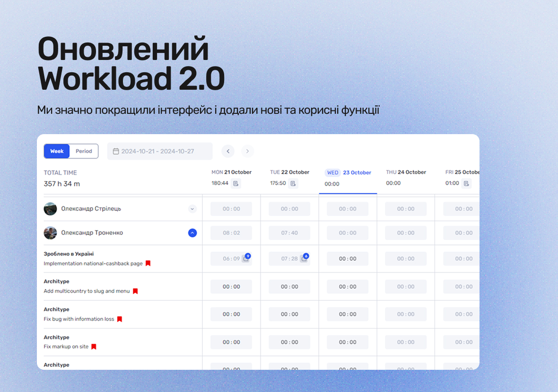The image size is (558, 392).
Task: Click the Зроблено в Україні project name
Action: click(69, 254)
